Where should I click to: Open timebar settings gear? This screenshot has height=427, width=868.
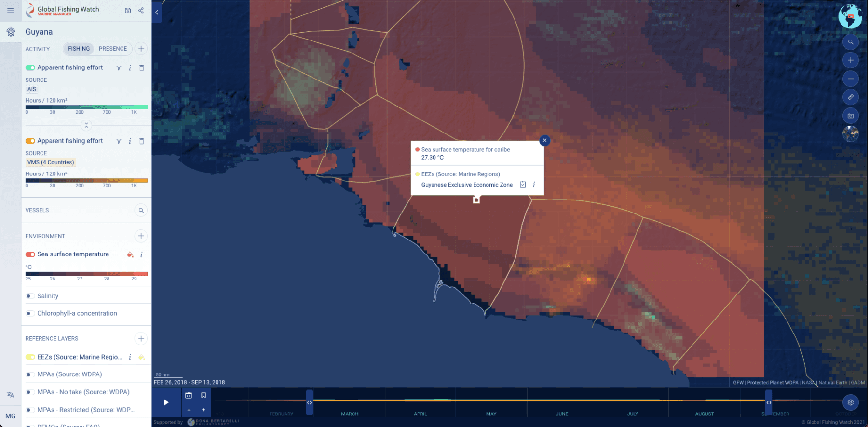click(850, 402)
